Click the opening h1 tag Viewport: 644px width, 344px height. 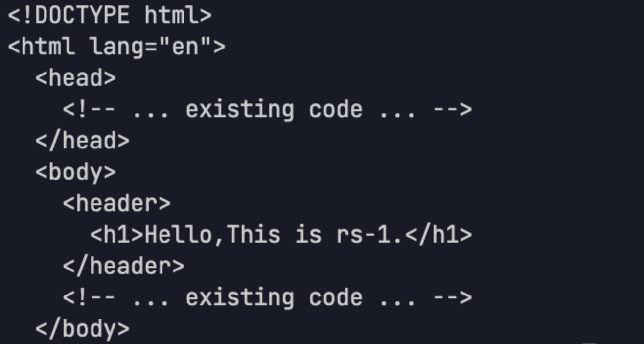click(x=116, y=235)
